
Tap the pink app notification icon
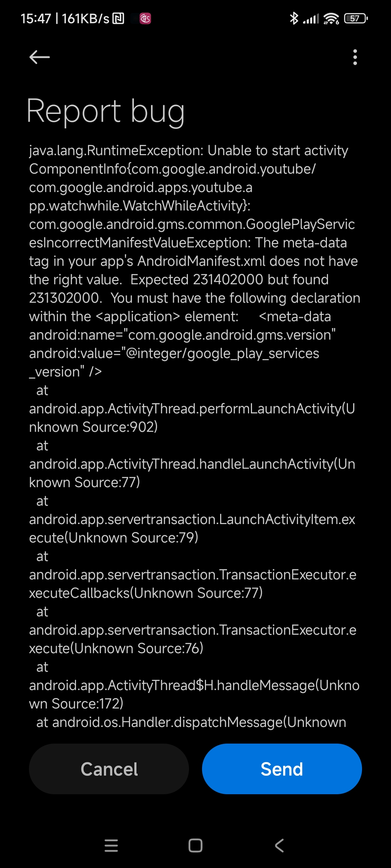pos(145,18)
